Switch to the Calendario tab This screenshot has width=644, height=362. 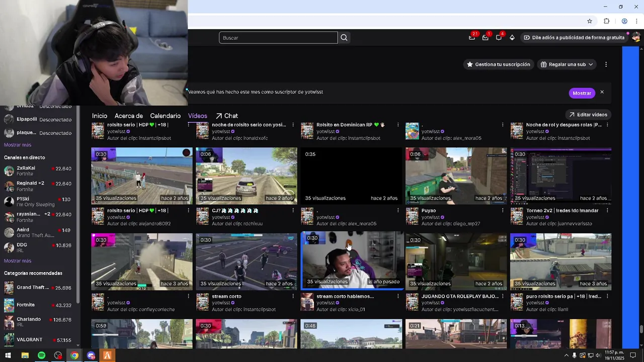tap(165, 116)
